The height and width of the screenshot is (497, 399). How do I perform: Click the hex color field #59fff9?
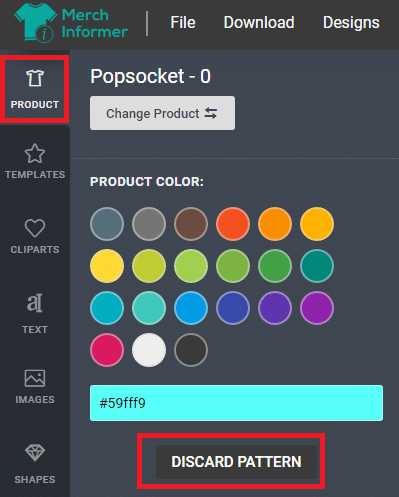coord(236,403)
